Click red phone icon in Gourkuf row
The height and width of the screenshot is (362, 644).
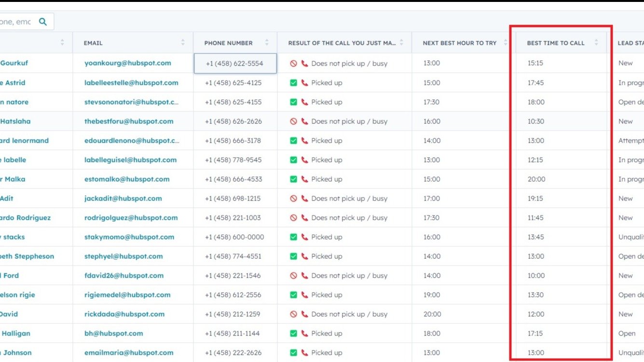pos(304,64)
